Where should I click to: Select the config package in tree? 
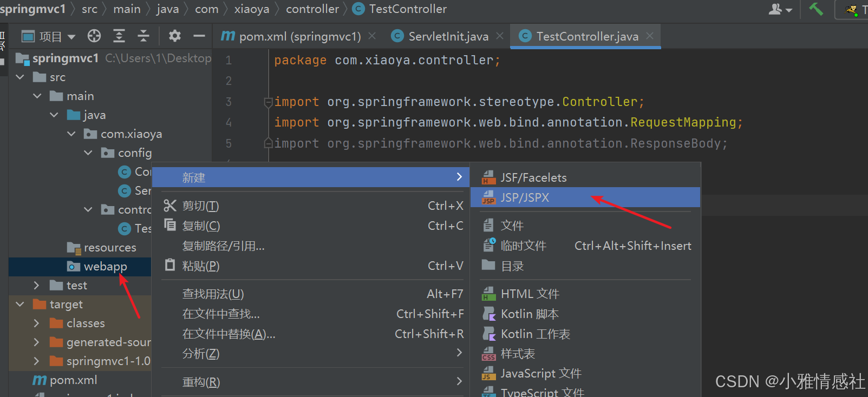[127, 153]
